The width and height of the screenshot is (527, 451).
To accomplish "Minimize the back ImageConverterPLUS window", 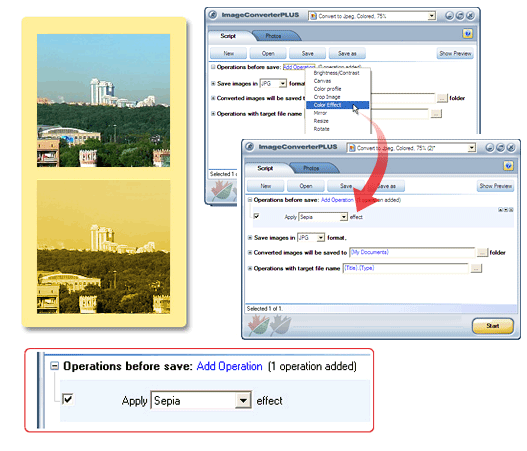I will 449,15.
